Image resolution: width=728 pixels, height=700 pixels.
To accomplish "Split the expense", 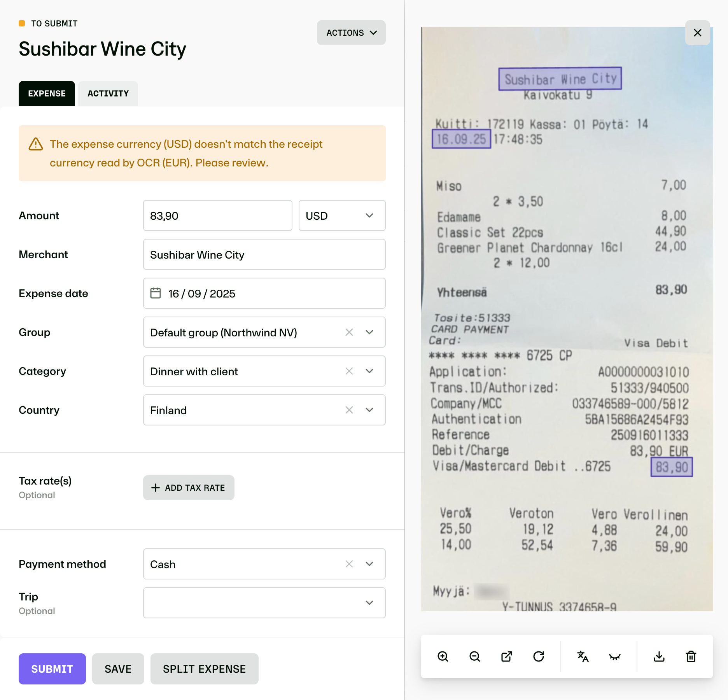I will click(205, 669).
